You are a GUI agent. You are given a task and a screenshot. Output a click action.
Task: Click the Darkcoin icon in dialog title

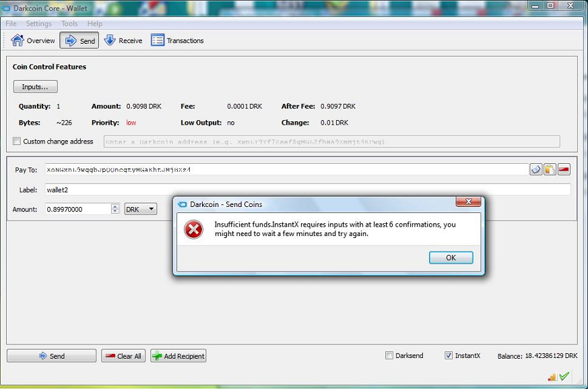(183, 205)
